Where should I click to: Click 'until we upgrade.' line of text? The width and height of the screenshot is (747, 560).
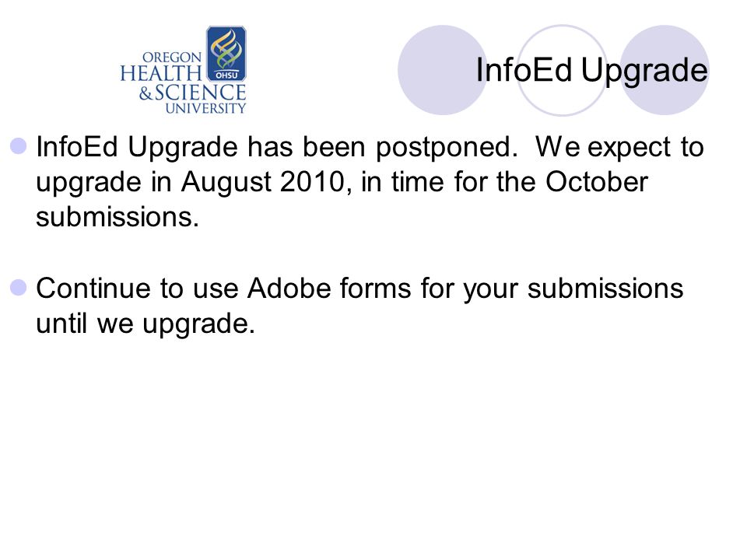146,325
